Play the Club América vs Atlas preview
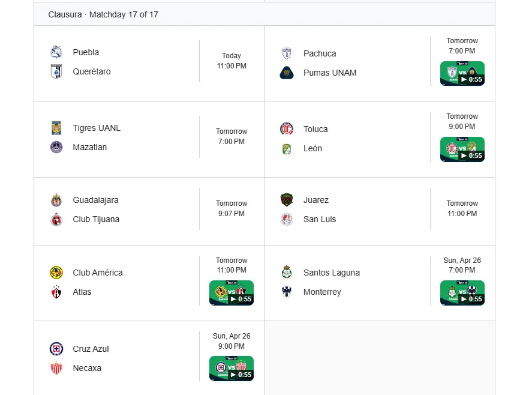 tap(232, 293)
